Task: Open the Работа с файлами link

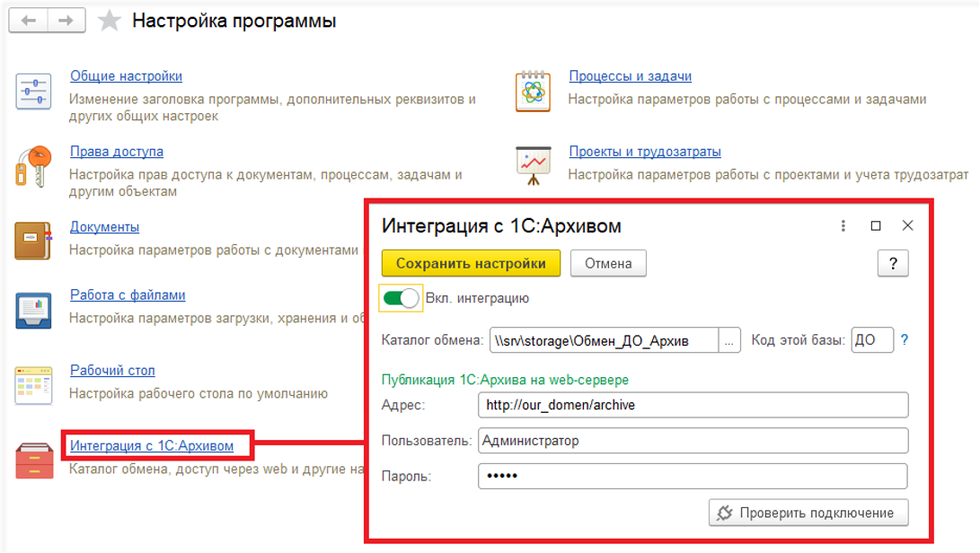Action: pos(128,295)
